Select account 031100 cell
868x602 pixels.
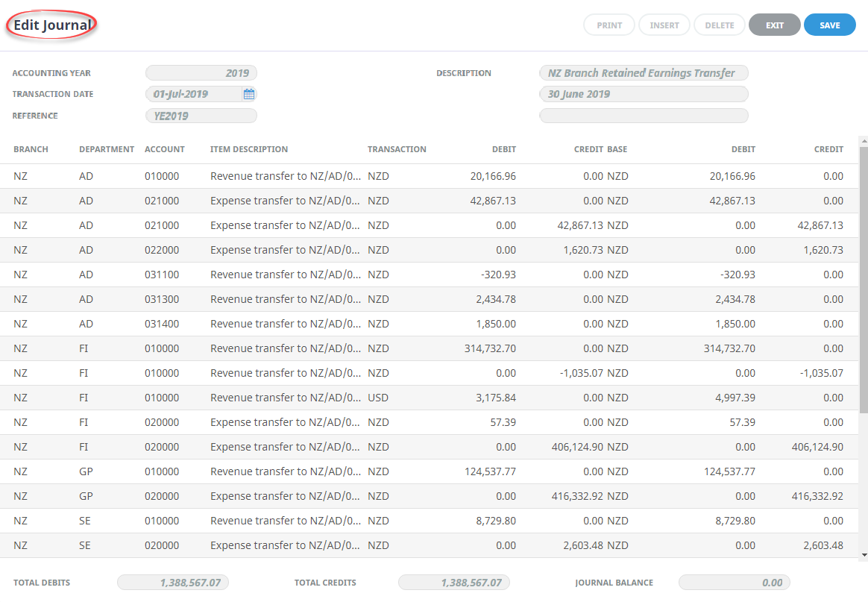pos(162,275)
